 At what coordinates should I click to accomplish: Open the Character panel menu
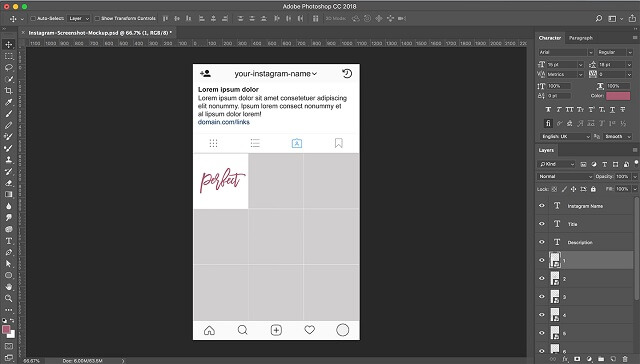point(635,38)
